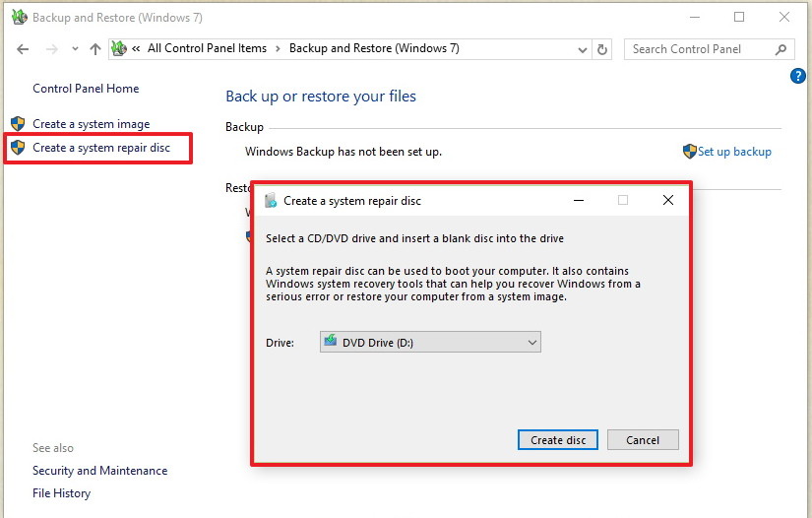Click shield icon beside Create a system repair disc
812x518 pixels.
(x=18, y=148)
